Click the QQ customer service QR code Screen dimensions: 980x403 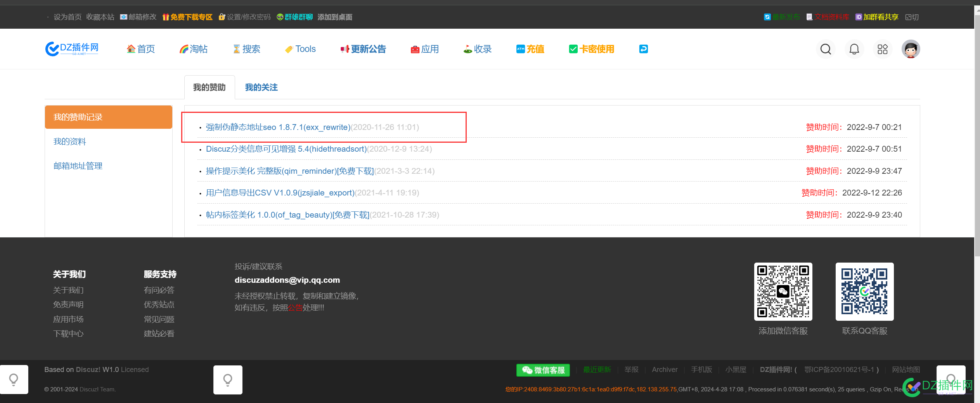[864, 292]
